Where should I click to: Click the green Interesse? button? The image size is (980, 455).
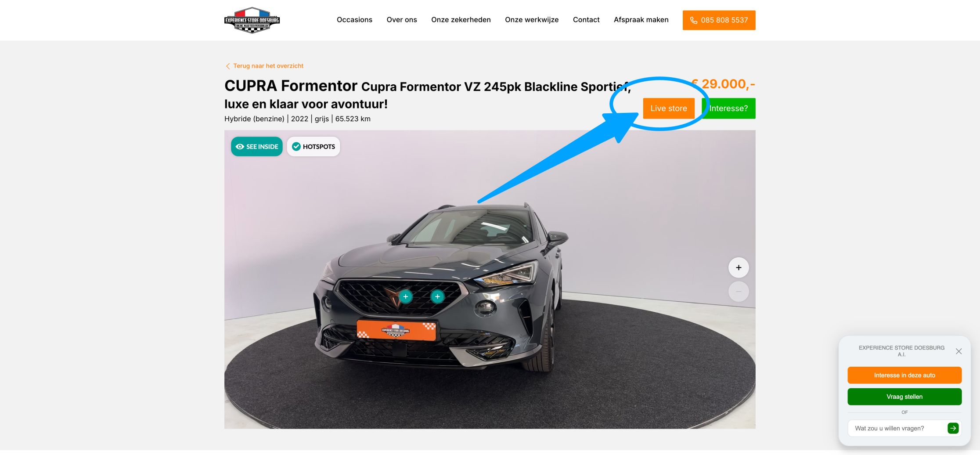click(x=729, y=108)
